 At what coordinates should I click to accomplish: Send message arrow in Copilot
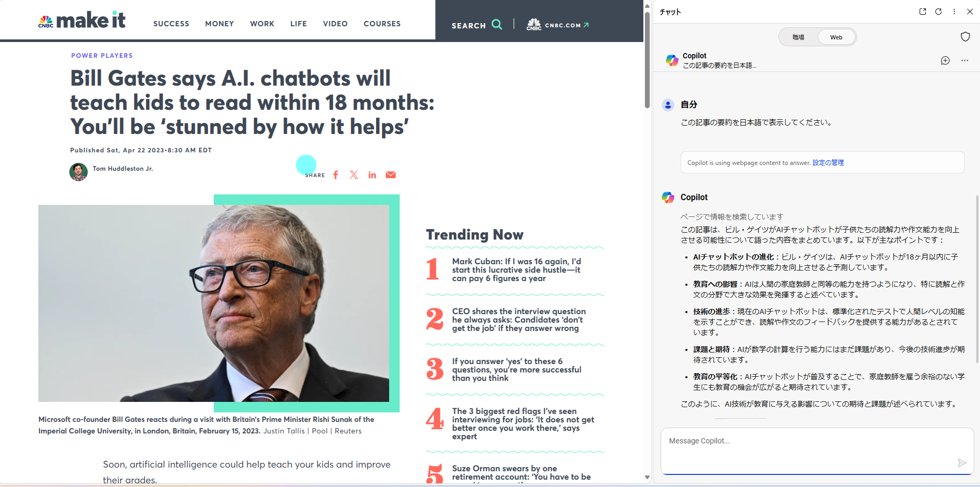point(962,463)
